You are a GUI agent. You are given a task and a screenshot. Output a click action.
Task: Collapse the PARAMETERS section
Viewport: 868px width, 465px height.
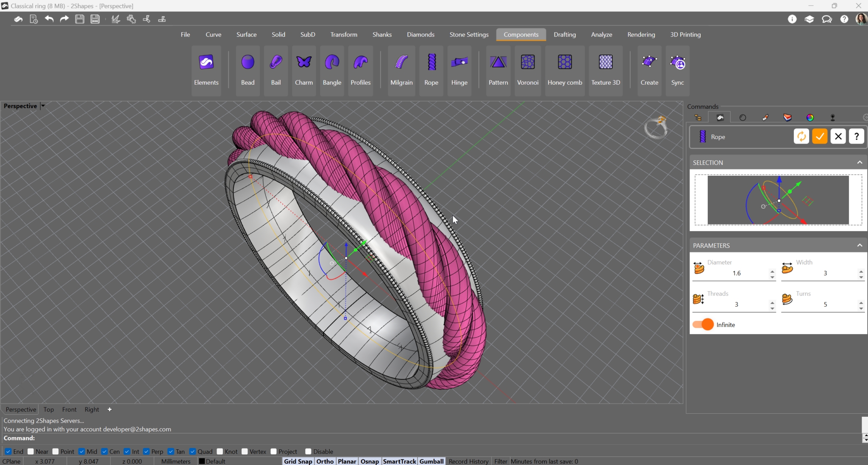(860, 245)
